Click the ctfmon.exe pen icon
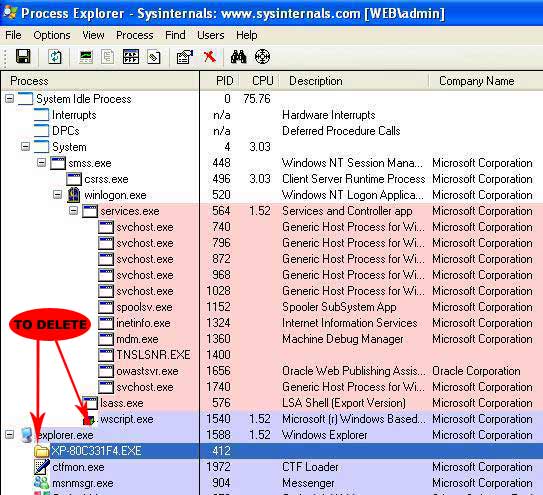The height and width of the screenshot is (495, 543). click(x=42, y=467)
